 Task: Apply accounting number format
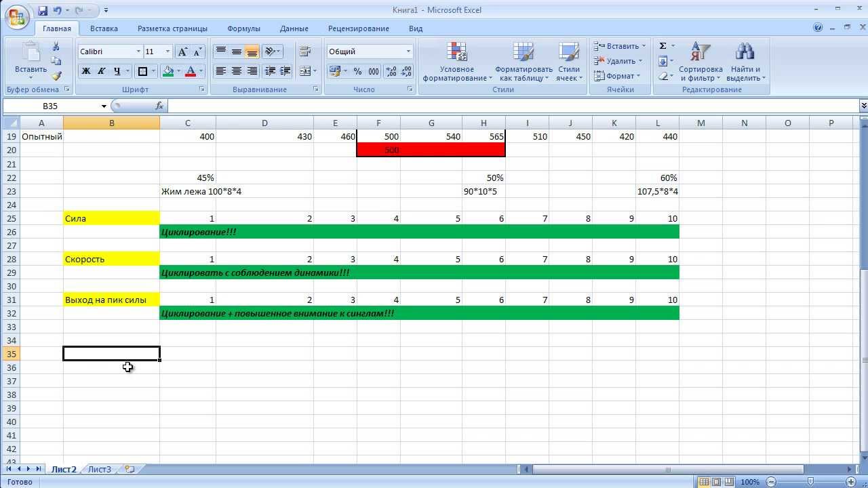334,71
